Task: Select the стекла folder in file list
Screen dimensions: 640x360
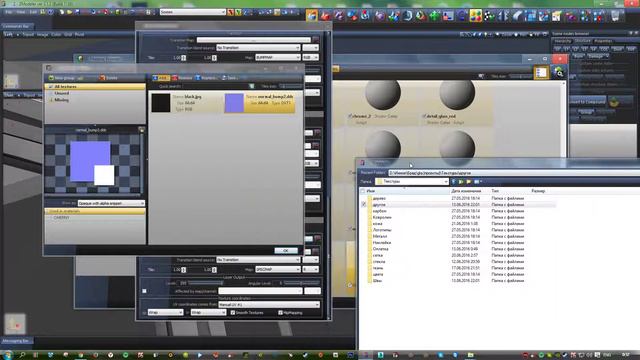Action: click(x=379, y=262)
